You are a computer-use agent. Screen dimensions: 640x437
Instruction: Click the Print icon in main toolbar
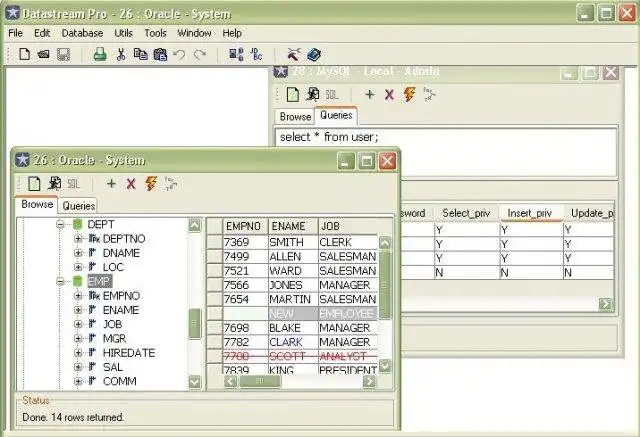100,54
